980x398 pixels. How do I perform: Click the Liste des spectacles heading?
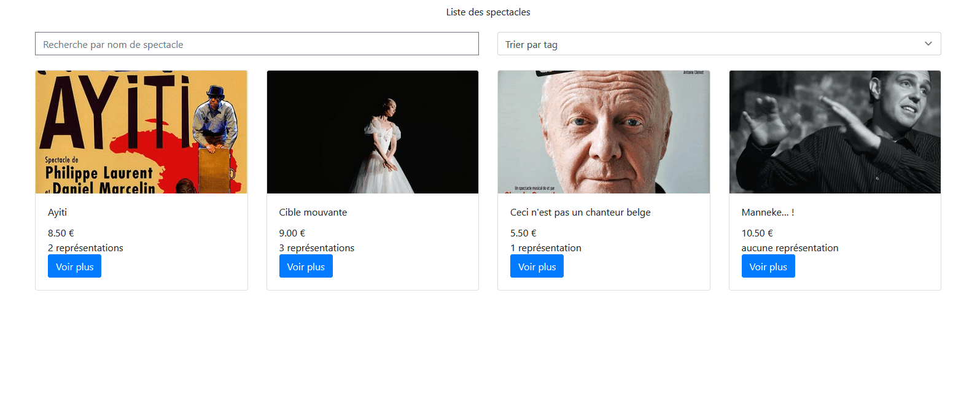[x=488, y=12]
